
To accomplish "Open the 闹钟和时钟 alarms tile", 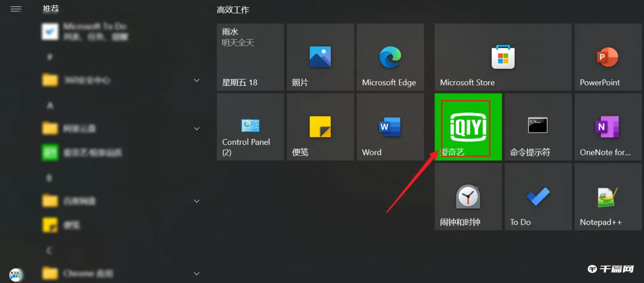I will 468,197.
